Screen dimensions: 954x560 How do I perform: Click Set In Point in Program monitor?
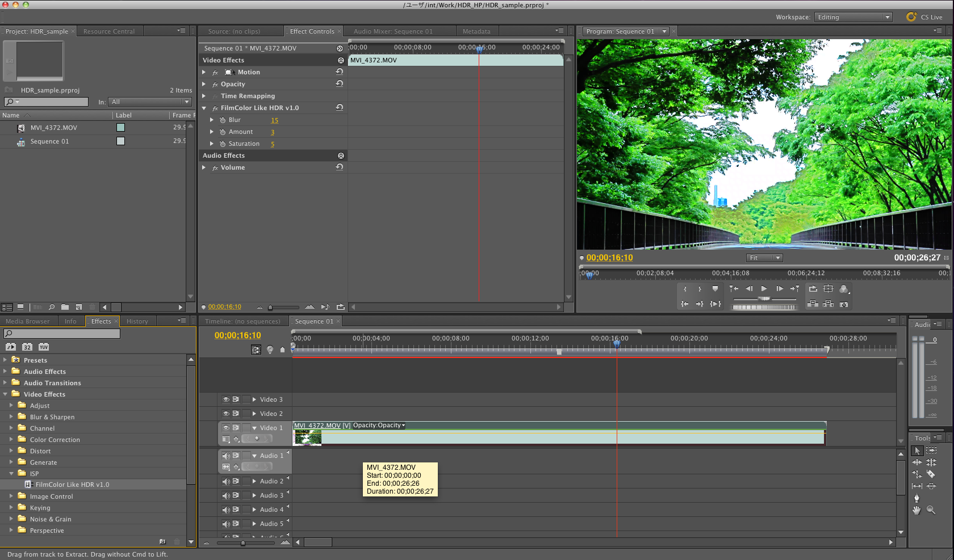coord(685,289)
